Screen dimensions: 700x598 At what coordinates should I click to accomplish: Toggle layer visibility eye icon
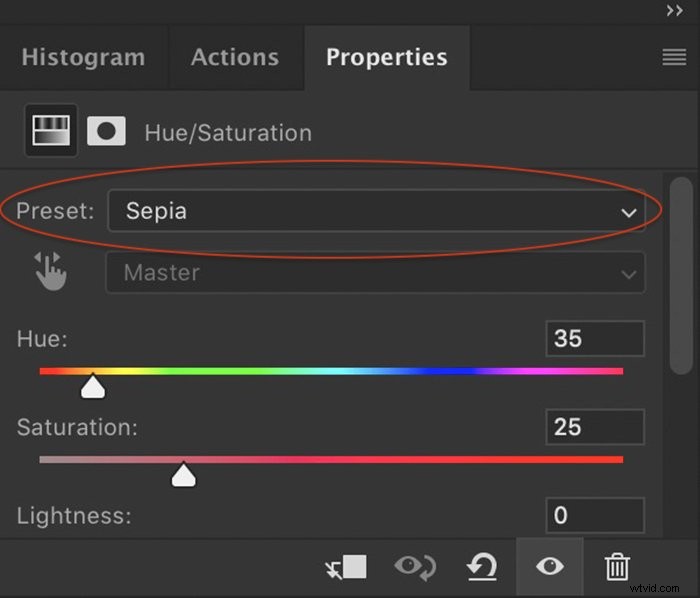pyautogui.click(x=550, y=567)
